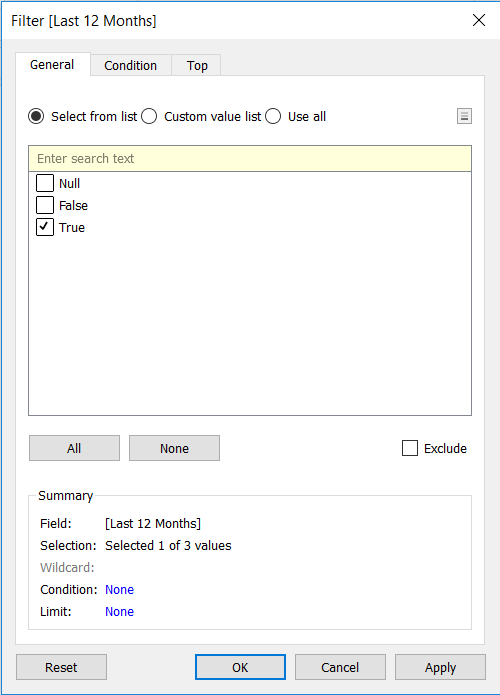Screen dimensions: 500x695
Task: Open the Top tab
Action: [x=197, y=65]
